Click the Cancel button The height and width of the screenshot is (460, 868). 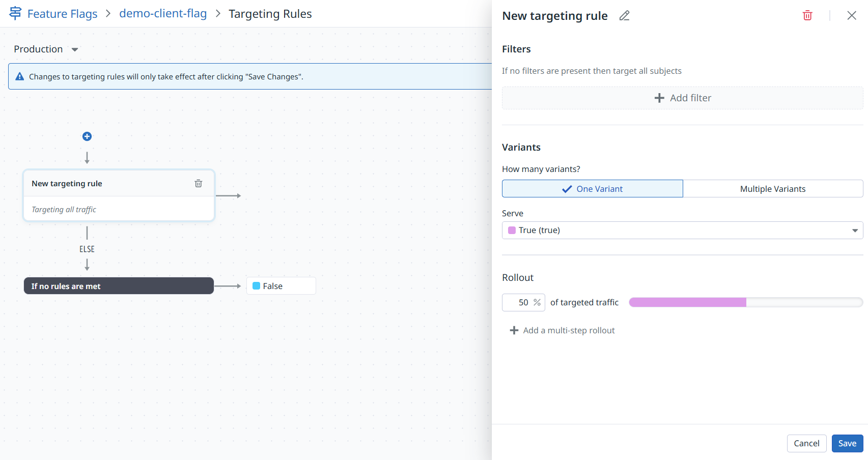coord(806,443)
